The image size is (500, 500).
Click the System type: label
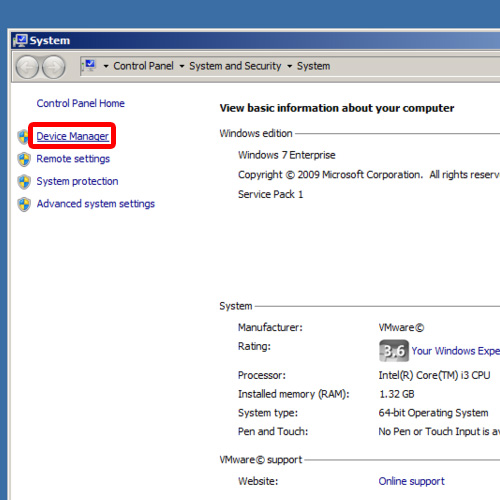click(268, 413)
